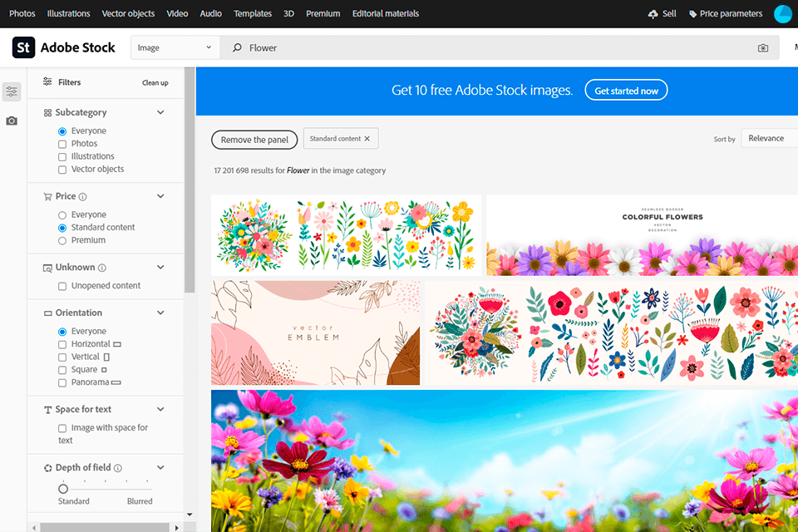Open the Filters panel icon in the sidebar
The image size is (798, 532).
[12, 91]
